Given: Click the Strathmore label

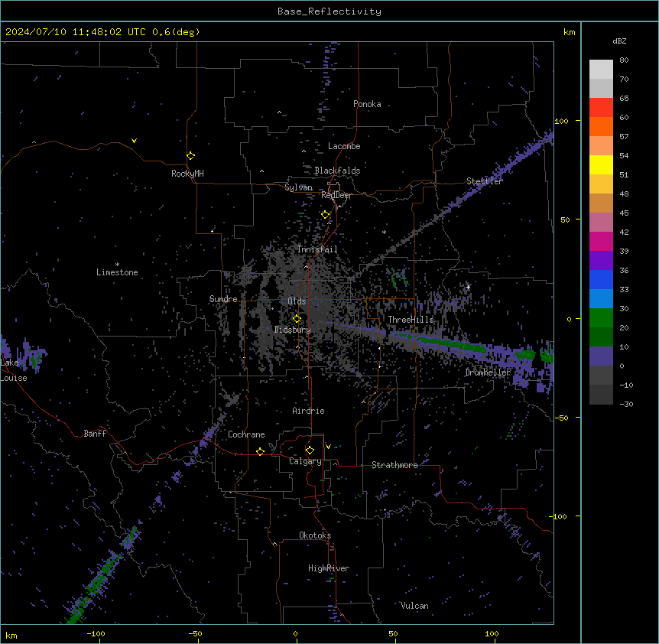Looking at the screenshot, I should (394, 465).
